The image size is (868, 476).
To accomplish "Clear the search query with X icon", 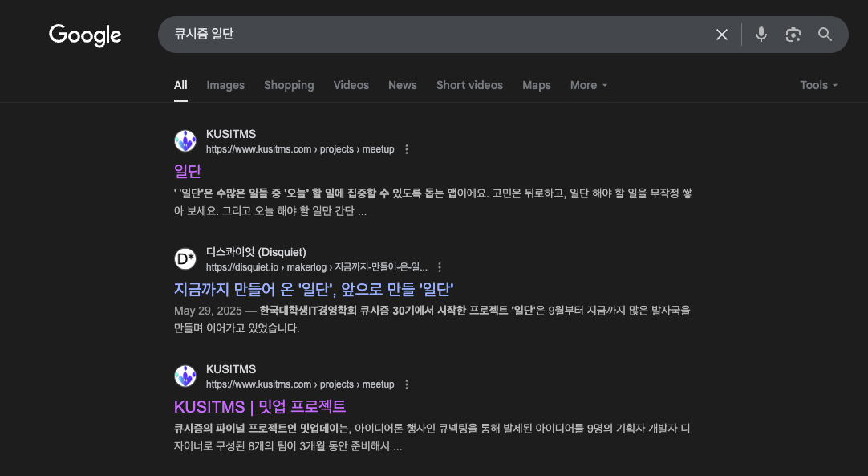I will coord(722,35).
